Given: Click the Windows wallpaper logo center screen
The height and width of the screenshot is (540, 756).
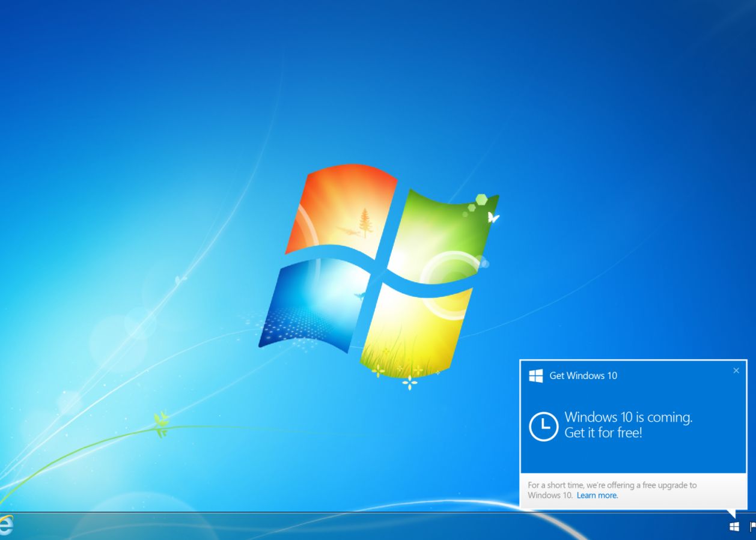Looking at the screenshot, I should (379, 270).
